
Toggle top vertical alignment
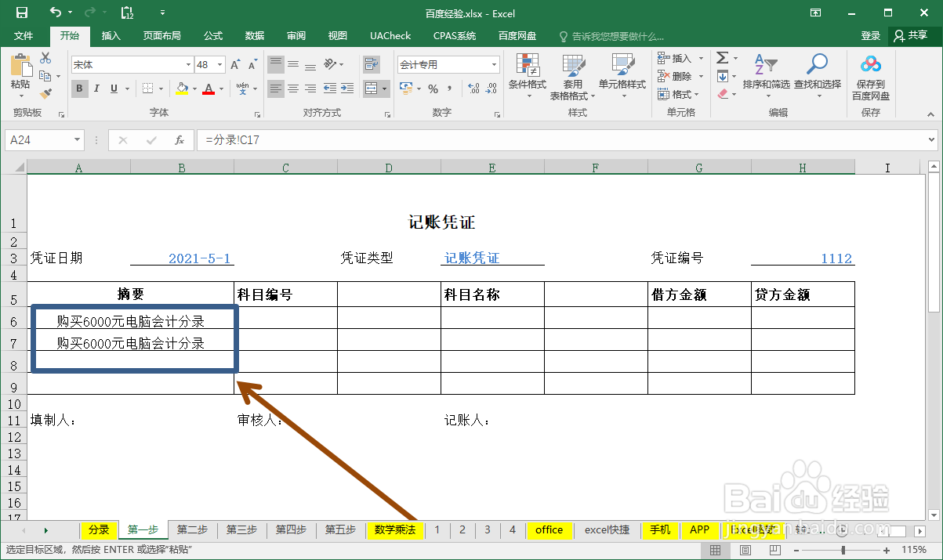[275, 65]
